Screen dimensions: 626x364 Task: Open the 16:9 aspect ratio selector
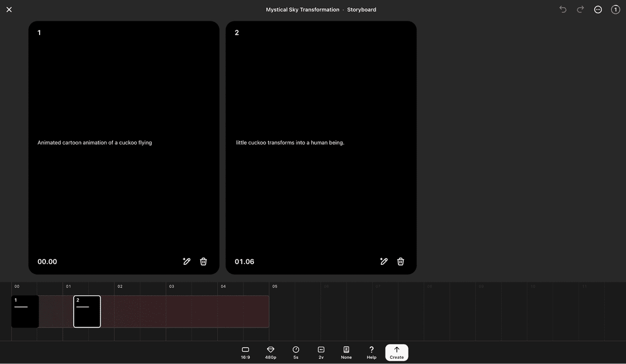246,353
